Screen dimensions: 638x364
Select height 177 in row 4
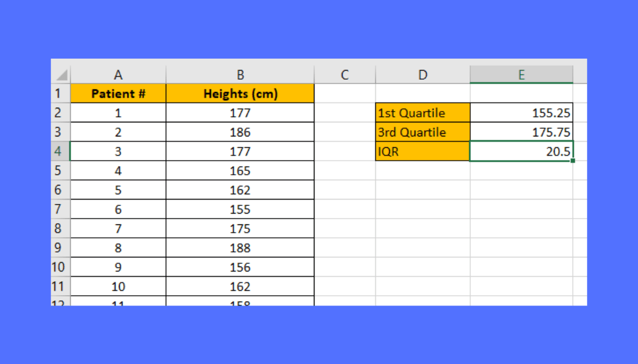pyautogui.click(x=240, y=151)
